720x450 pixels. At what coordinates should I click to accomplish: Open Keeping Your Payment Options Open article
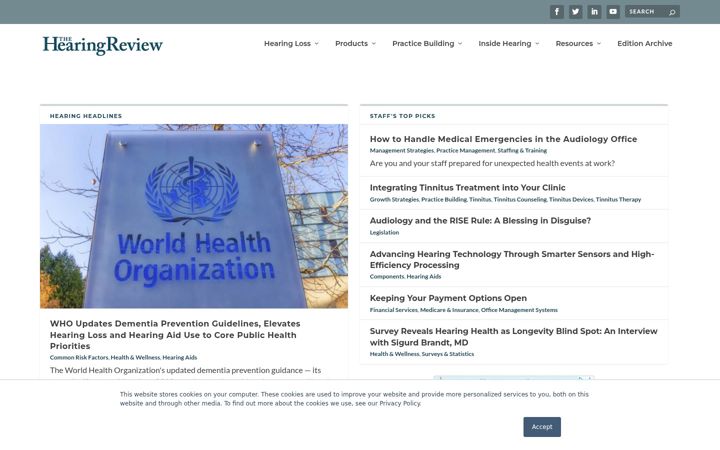(448, 298)
